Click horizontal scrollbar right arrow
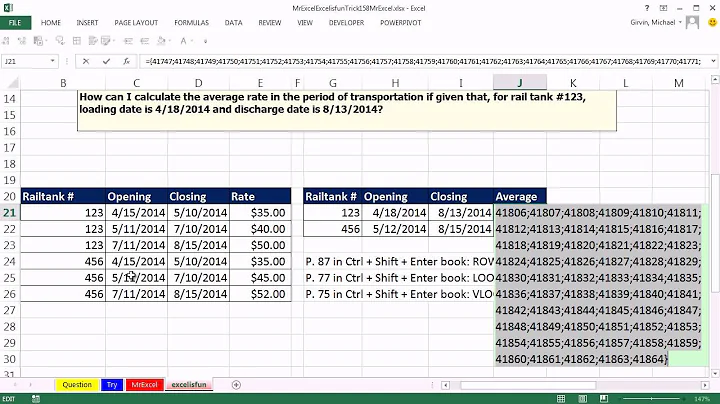 coord(705,385)
